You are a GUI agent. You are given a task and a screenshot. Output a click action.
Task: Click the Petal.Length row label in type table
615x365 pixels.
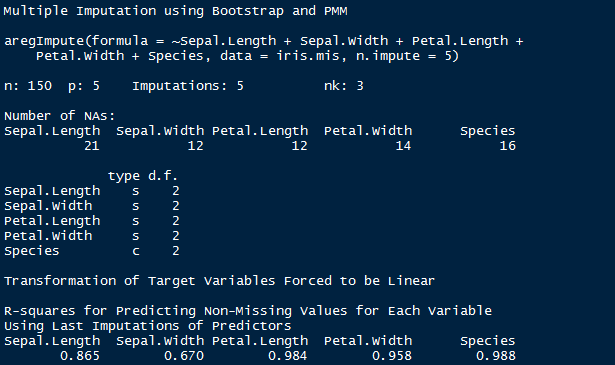click(52, 221)
